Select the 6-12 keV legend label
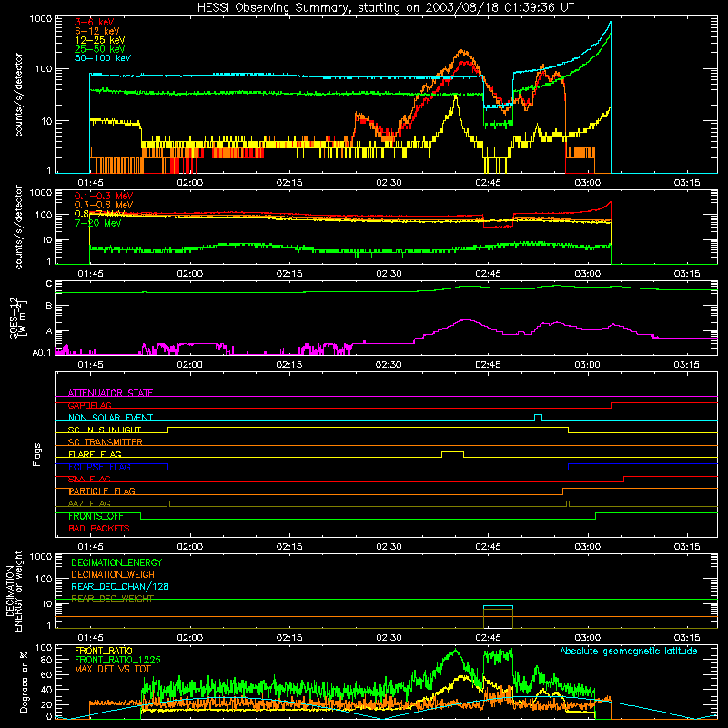The height and width of the screenshot is (728, 728). 97,31
